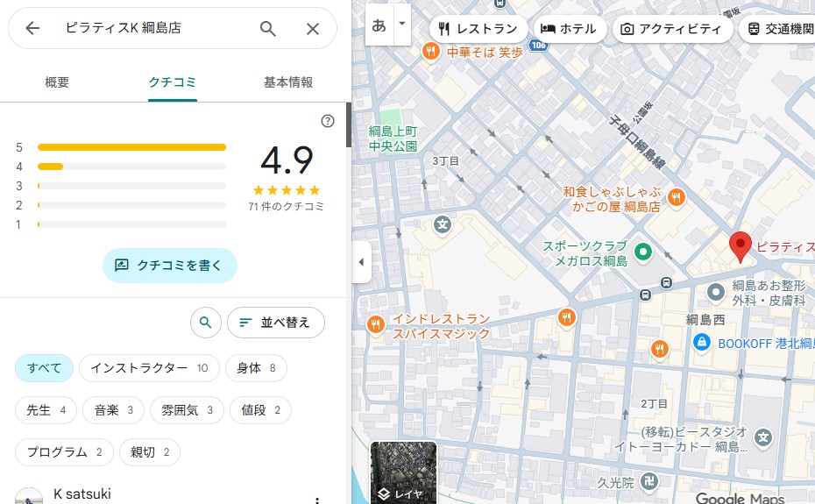
Task: Open the 基本情報 tab
Action: (x=288, y=82)
